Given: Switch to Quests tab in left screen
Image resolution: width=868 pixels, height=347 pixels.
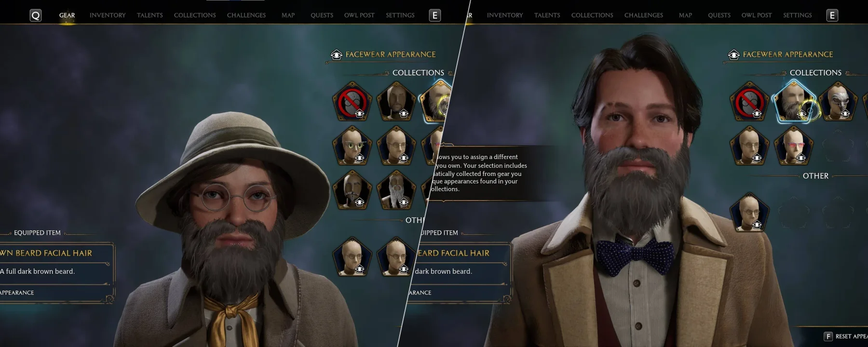Looking at the screenshot, I should [x=322, y=15].
